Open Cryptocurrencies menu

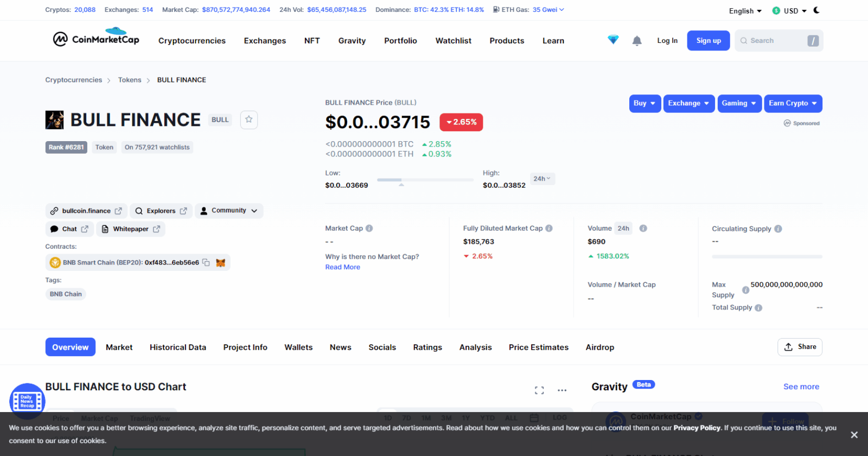tap(192, 41)
